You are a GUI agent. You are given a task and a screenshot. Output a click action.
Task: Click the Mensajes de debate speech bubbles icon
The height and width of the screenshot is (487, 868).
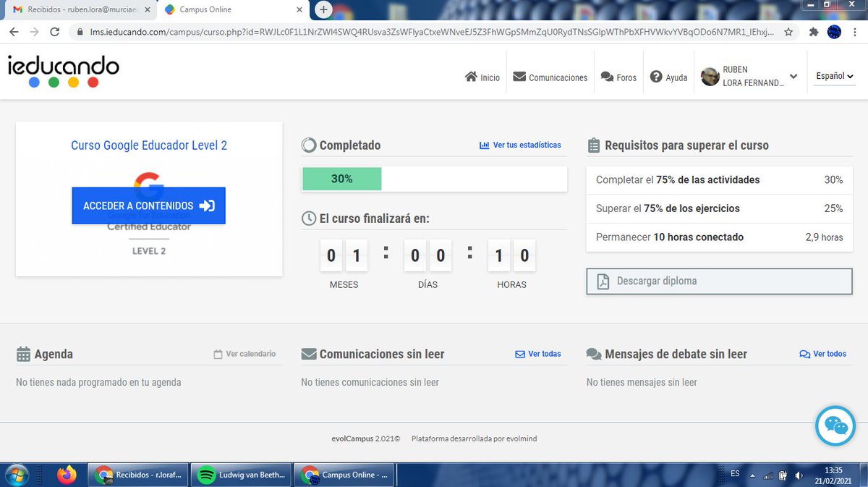[594, 355]
